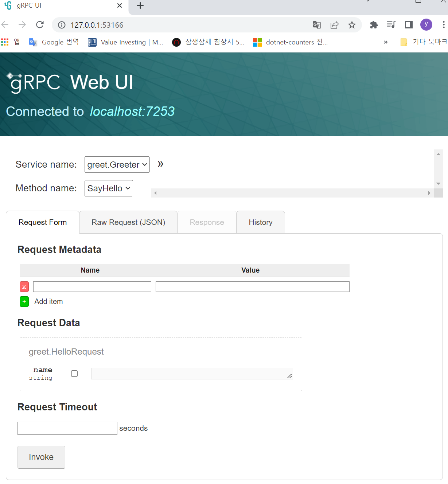The image size is (448, 484).
Task: Click the horizontal scrollbar left arrow
Action: click(155, 193)
